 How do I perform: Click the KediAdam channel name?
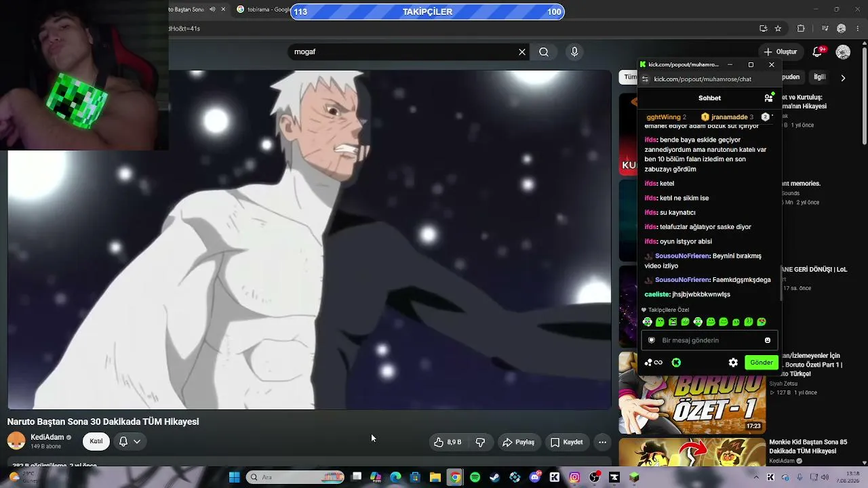coord(47,437)
